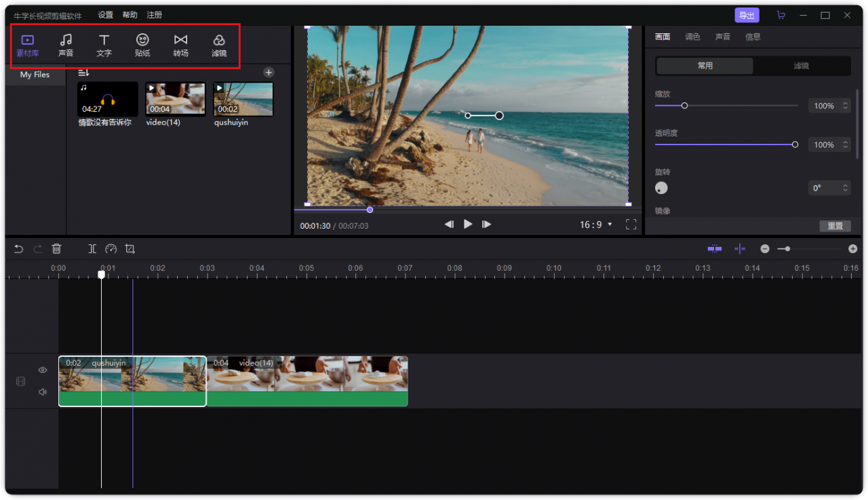Toggle timeline snapping magnet icon

[x=715, y=249]
